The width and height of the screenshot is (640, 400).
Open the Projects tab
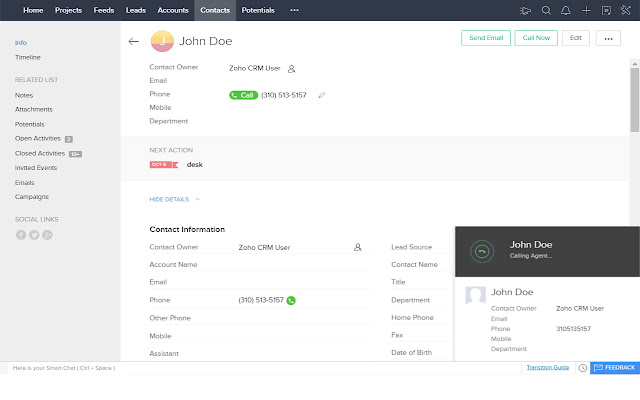pyautogui.click(x=68, y=10)
